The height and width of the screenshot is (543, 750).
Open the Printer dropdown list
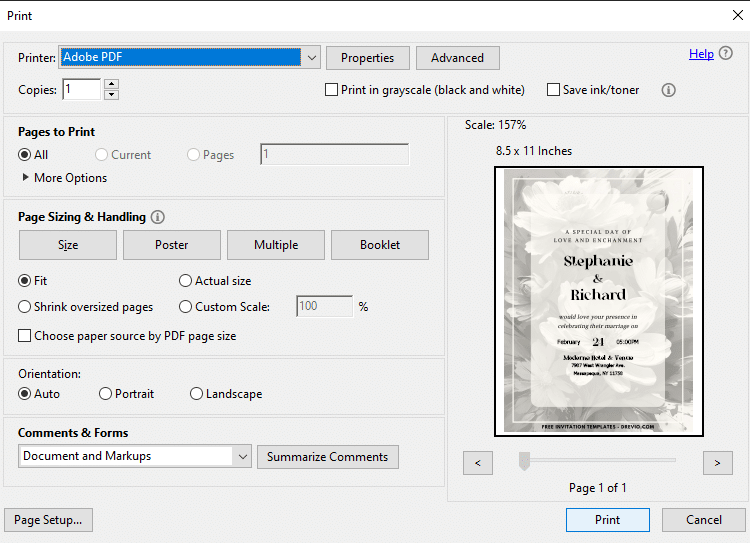point(312,58)
